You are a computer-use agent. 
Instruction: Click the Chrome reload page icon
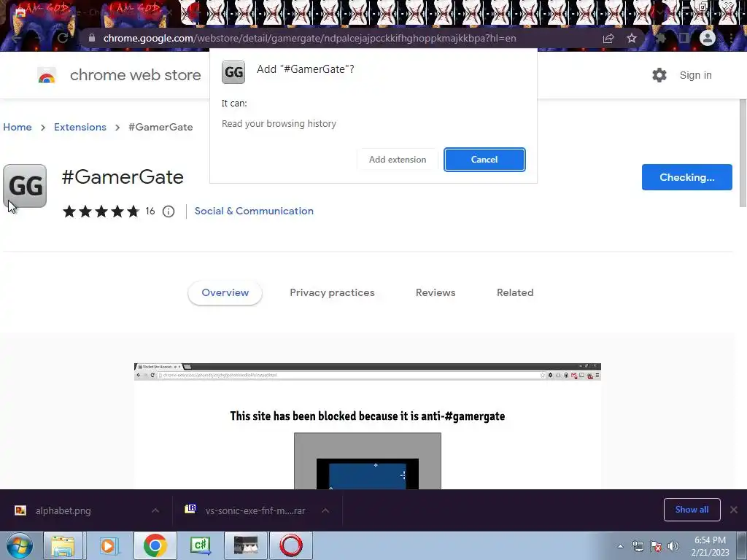click(63, 38)
